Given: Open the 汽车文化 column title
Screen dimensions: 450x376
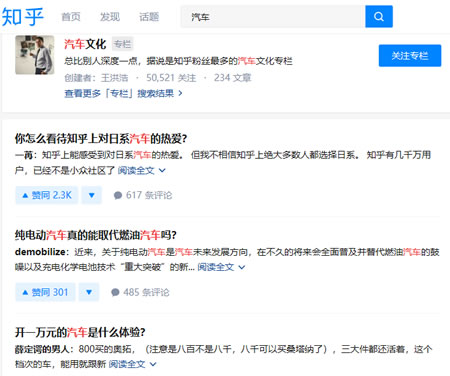Looking at the screenshot, I should (85, 44).
